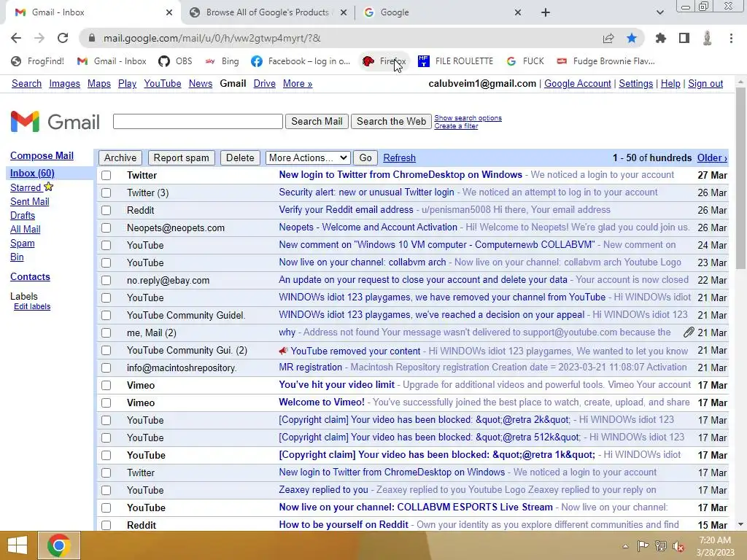Open Chrome three-dot menu

pos(731,38)
